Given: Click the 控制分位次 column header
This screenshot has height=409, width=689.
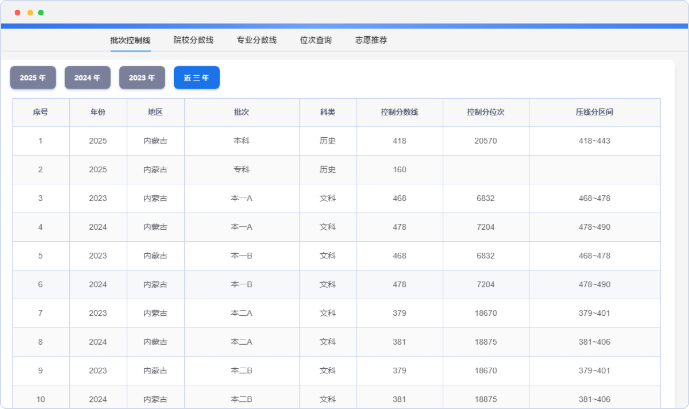Looking at the screenshot, I should [x=486, y=112].
